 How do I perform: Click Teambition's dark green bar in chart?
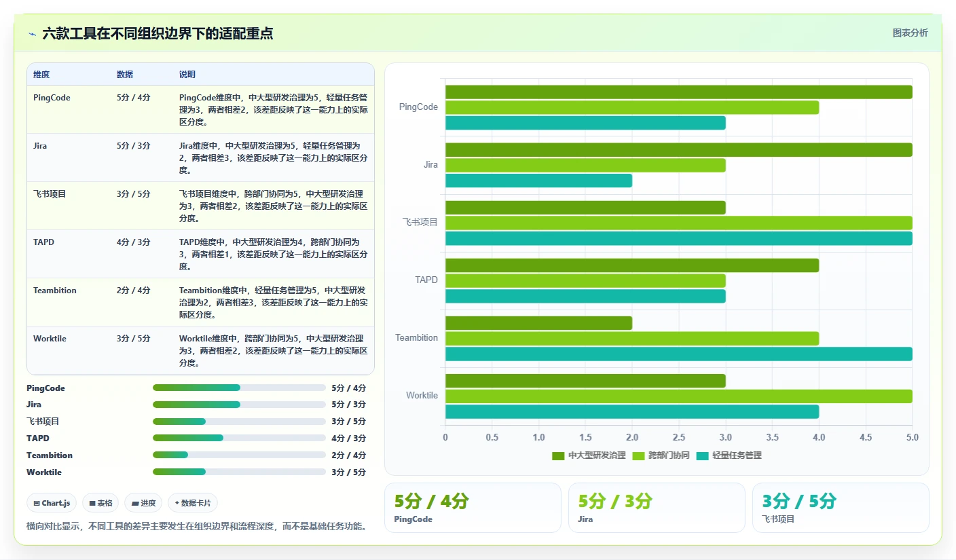[x=538, y=323]
